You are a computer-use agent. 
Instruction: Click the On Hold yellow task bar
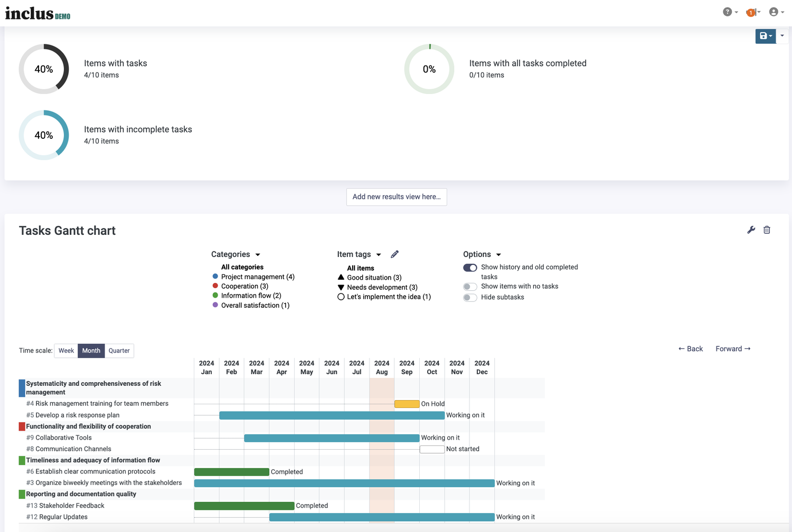(x=407, y=404)
